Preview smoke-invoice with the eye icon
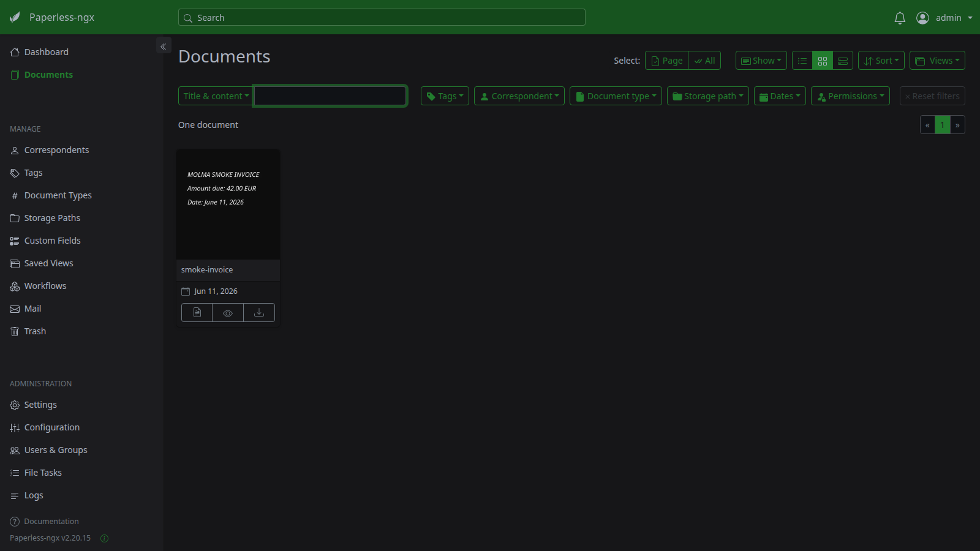Viewport: 980px width, 551px height. [228, 312]
